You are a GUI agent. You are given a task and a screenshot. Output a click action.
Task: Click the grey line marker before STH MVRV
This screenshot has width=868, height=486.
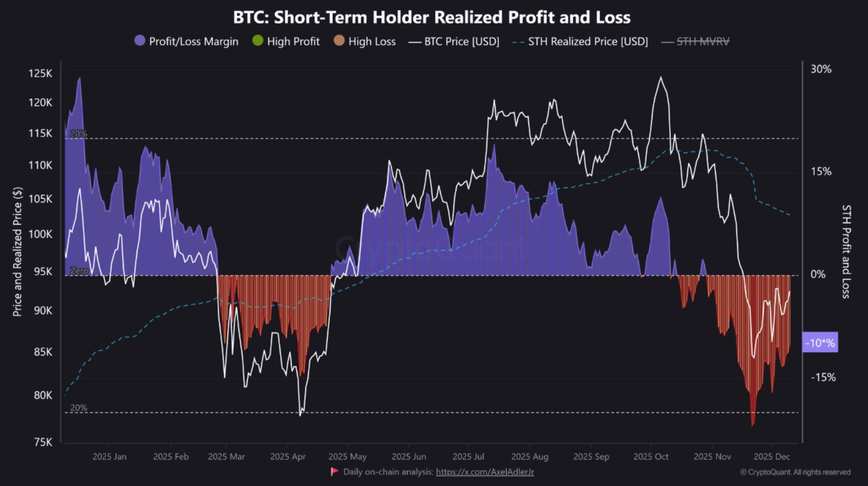coord(668,42)
